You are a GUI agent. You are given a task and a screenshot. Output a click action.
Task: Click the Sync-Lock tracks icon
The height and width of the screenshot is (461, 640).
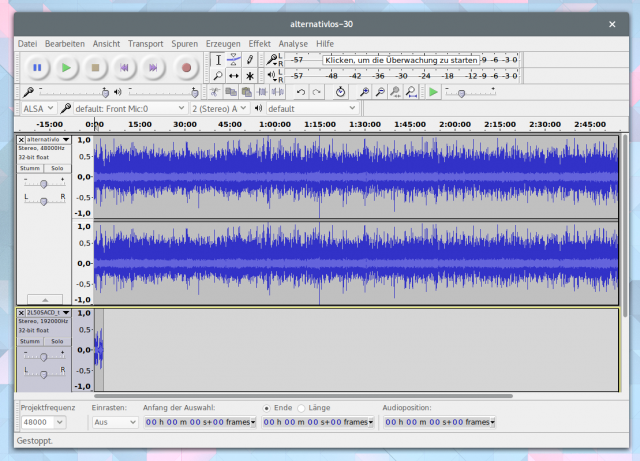[x=340, y=92]
